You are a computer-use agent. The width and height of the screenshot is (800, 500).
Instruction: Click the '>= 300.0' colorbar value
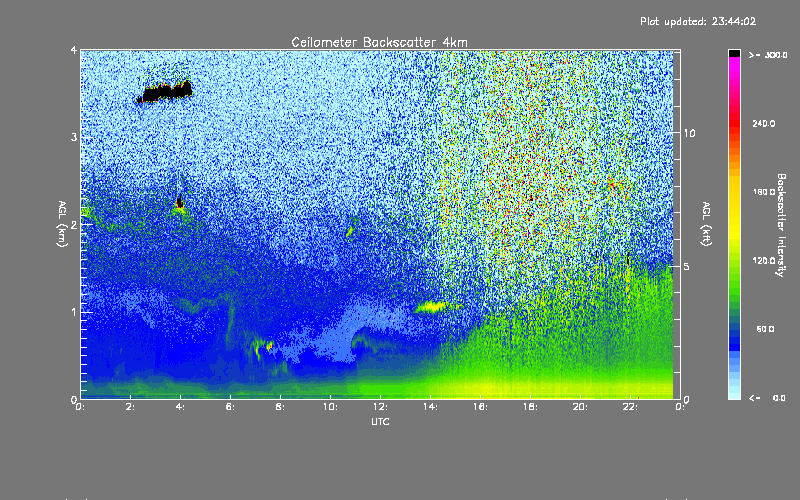[768, 55]
